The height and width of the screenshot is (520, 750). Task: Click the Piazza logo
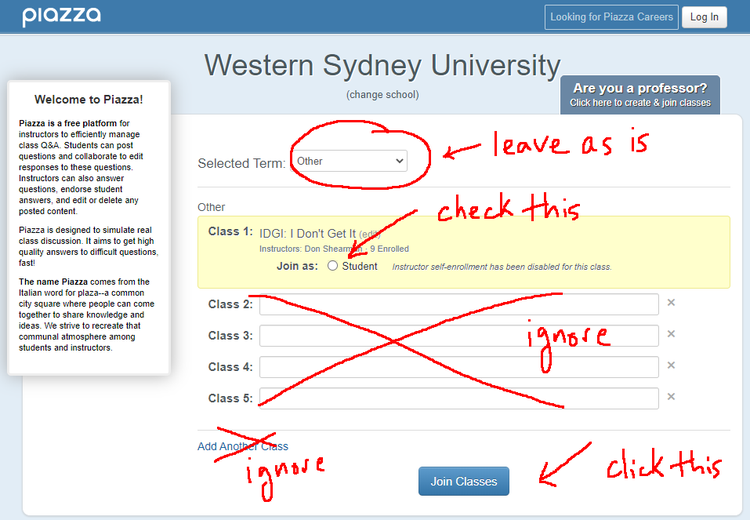(61, 16)
